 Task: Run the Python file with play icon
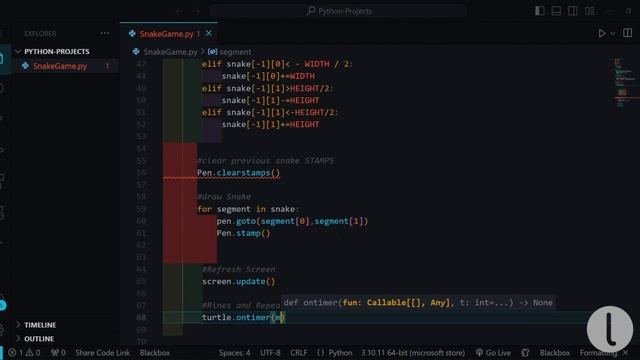tap(602, 33)
